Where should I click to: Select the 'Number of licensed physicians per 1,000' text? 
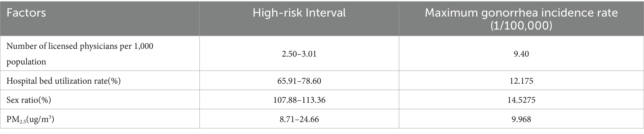coord(80,46)
